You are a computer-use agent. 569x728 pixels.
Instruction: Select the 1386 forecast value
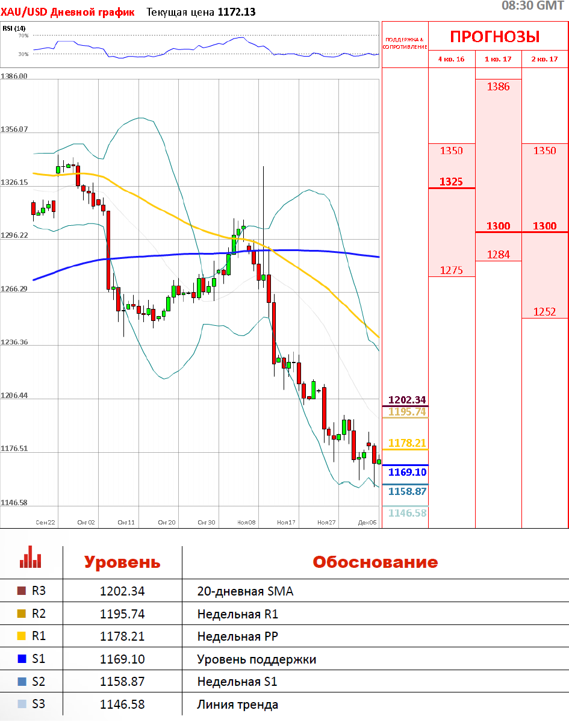498,87
